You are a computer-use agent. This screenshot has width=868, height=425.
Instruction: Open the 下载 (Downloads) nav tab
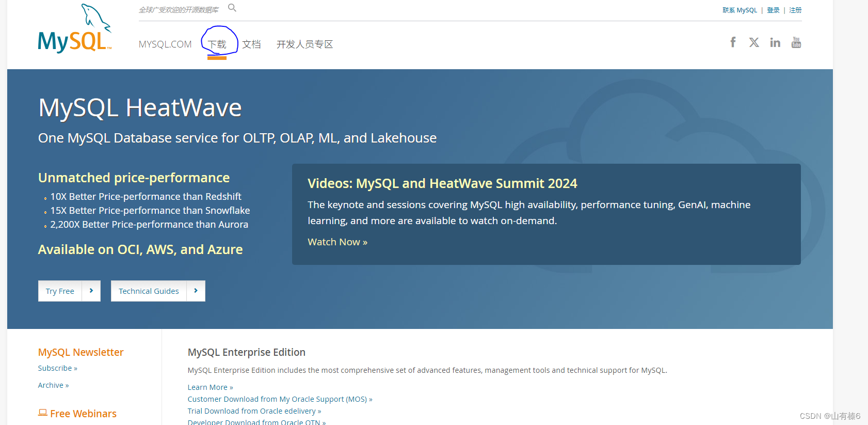(217, 44)
